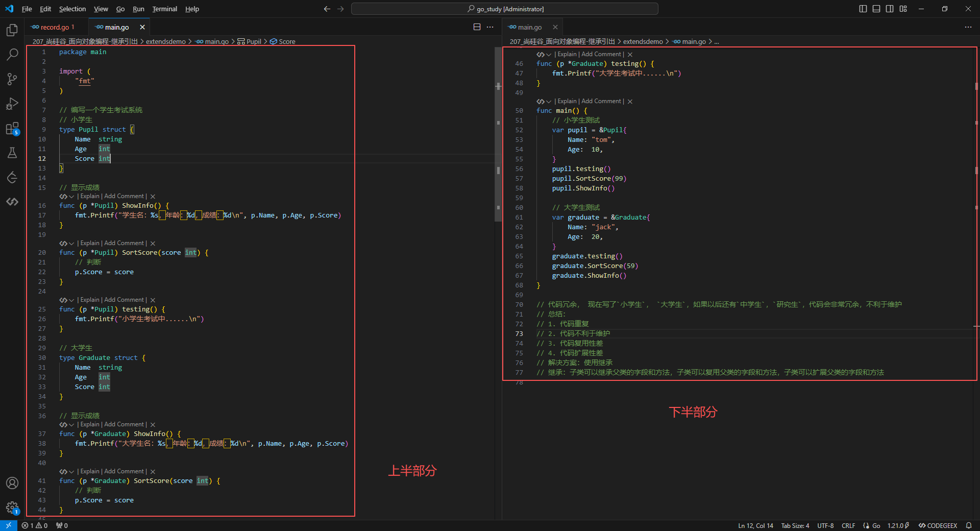Image resolution: width=980 pixels, height=531 pixels.
Task: Click the remote window icon in the status bar
Action: point(9,525)
